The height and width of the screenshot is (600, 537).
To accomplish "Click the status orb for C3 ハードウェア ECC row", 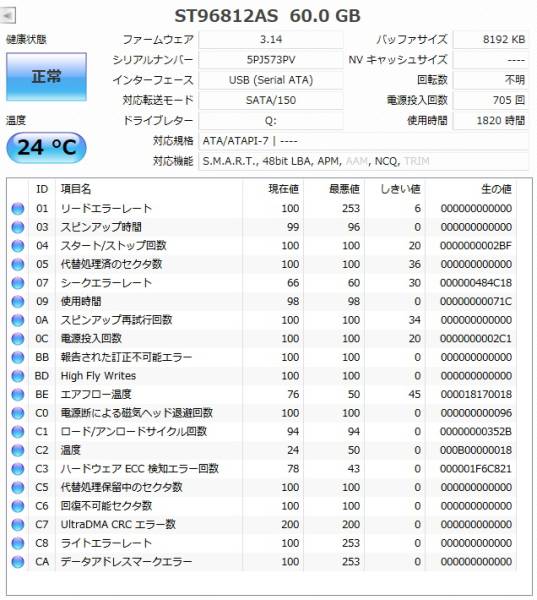I will click(x=18, y=469).
